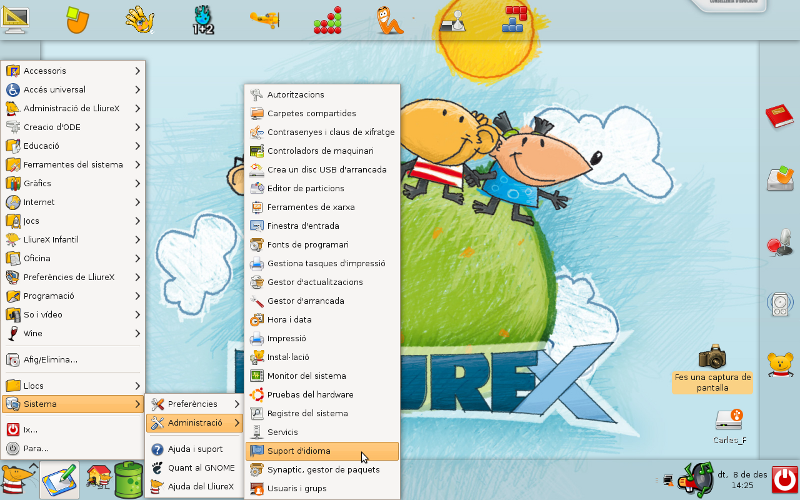The image size is (800, 500).
Task: Launch the orange airplane game
Action: [x=265, y=19]
